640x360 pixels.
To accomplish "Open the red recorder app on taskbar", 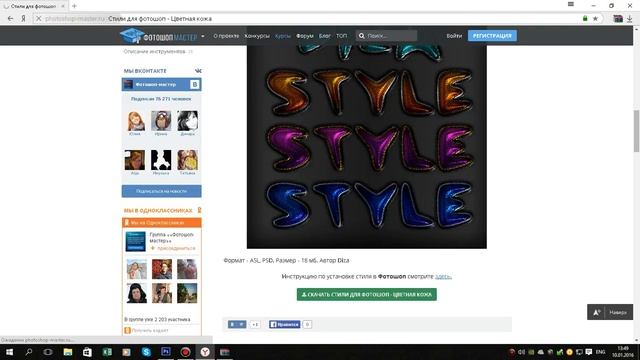I will point(185,352).
